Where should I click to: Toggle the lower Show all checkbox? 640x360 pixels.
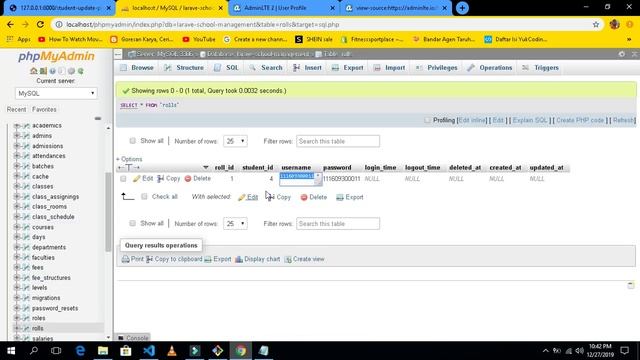(133, 223)
